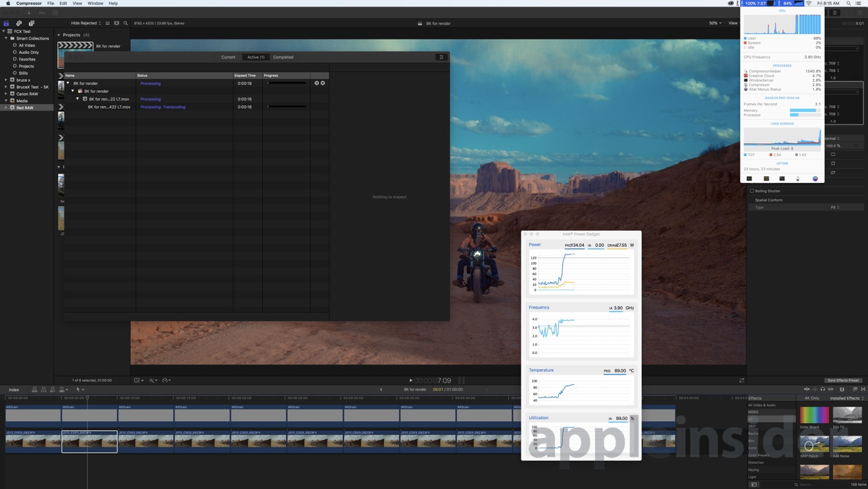Cancel the 8K for render batch
The image size is (868, 489).
(x=323, y=83)
